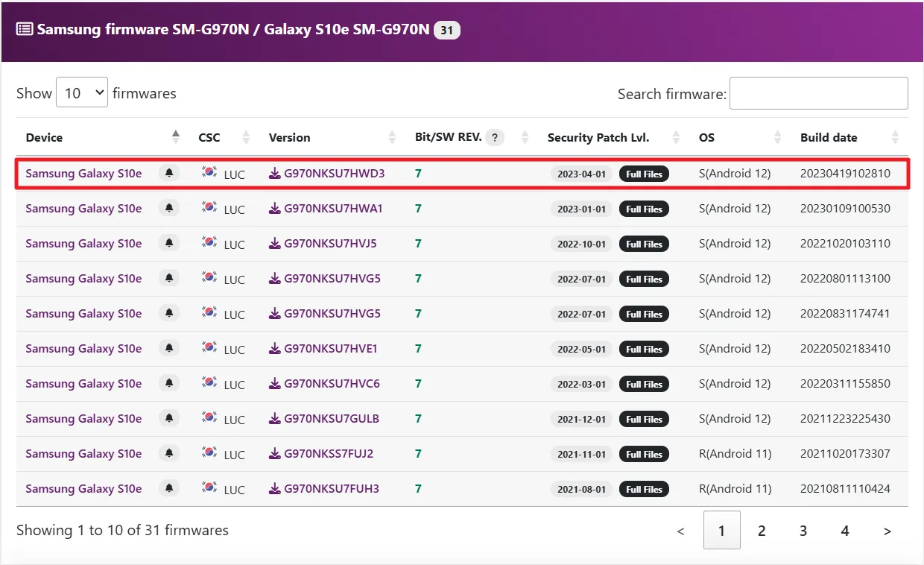Open Samsung Galaxy S10e link in FUJ2 row

click(x=83, y=453)
